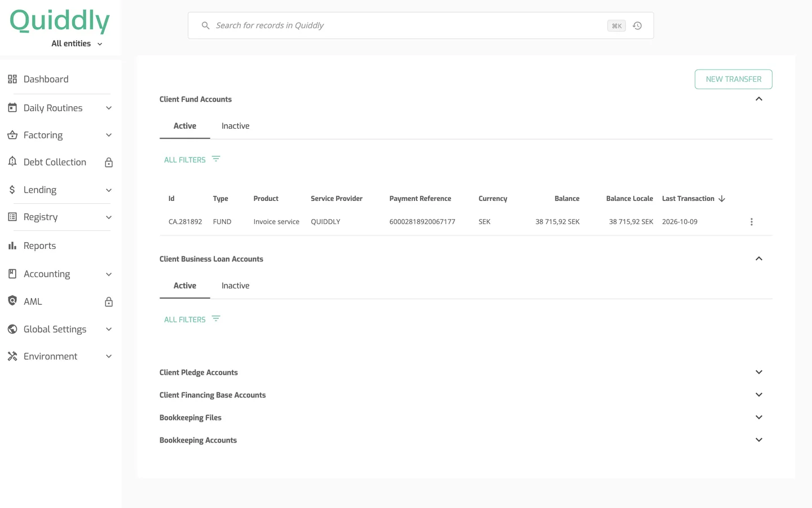The width and height of the screenshot is (812, 508).
Task: Open the All entities dropdown
Action: [x=77, y=43]
